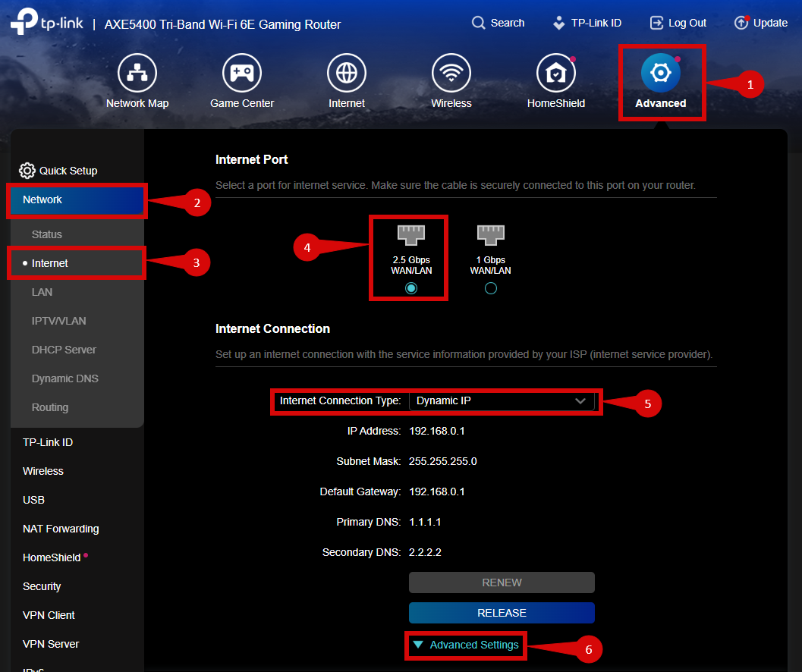The height and width of the screenshot is (672, 802).
Task: Open USB sidebar section
Action: pos(33,500)
